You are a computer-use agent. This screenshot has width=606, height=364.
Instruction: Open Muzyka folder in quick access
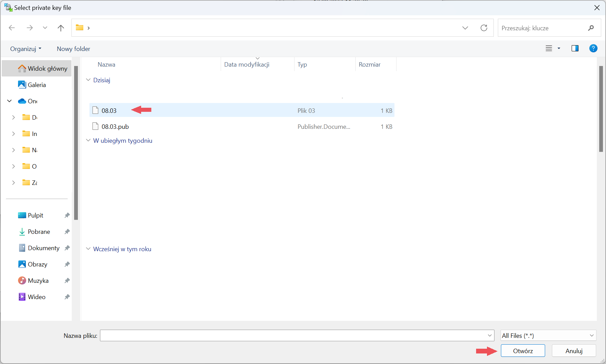coord(38,281)
